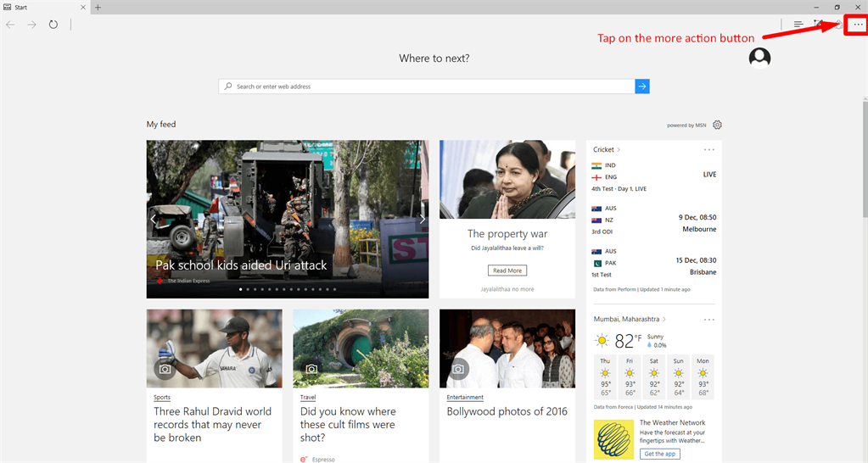The height and width of the screenshot is (463, 868).
Task: Open Bollywood photos of 2016 article
Action: pyautogui.click(x=507, y=411)
